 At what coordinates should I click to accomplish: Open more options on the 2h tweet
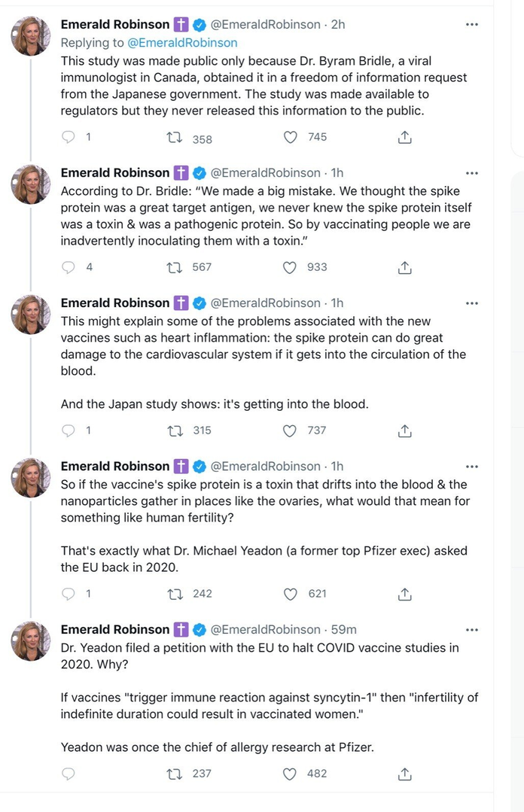pyautogui.click(x=472, y=25)
